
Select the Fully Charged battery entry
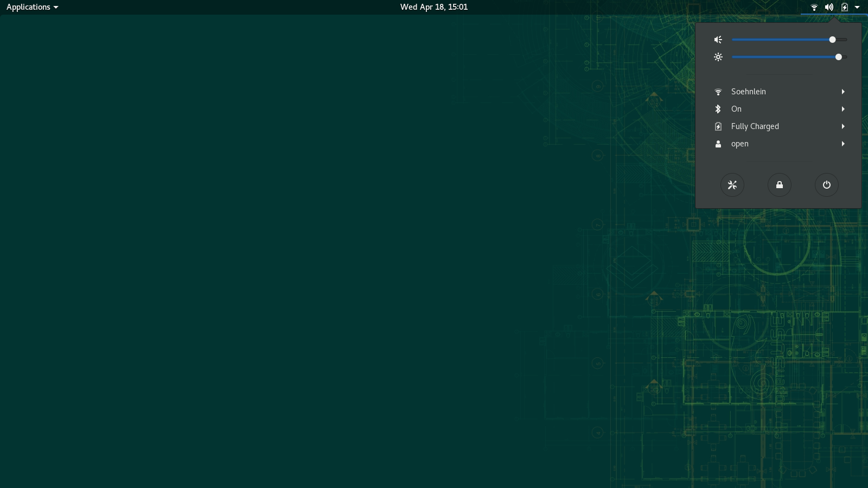coord(755,126)
